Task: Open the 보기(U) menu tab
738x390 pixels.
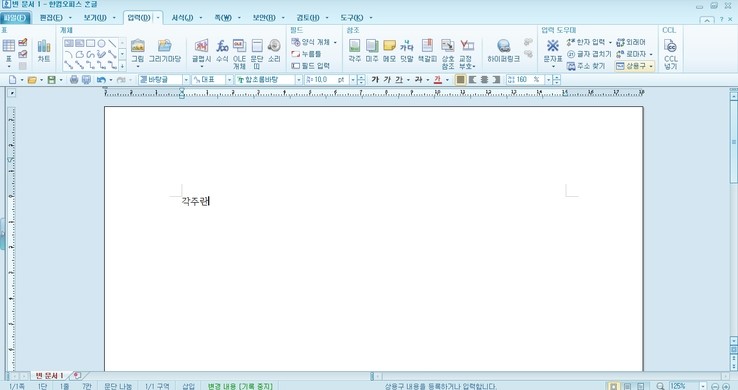Action: (95, 18)
